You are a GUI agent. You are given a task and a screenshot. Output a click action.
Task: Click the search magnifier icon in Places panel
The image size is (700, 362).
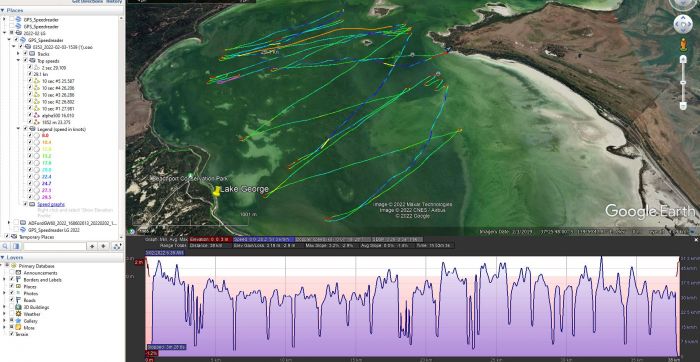tap(5, 246)
